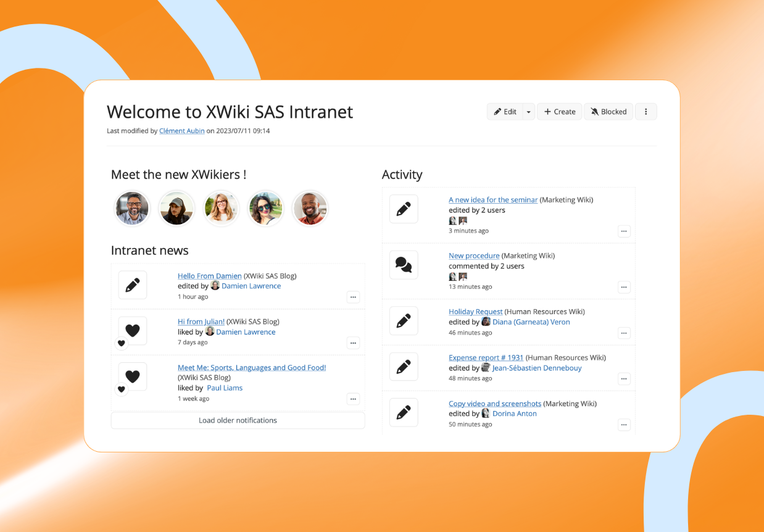Open the Hello From Damien link
Image resolution: width=764 pixels, height=532 pixels.
coord(210,276)
